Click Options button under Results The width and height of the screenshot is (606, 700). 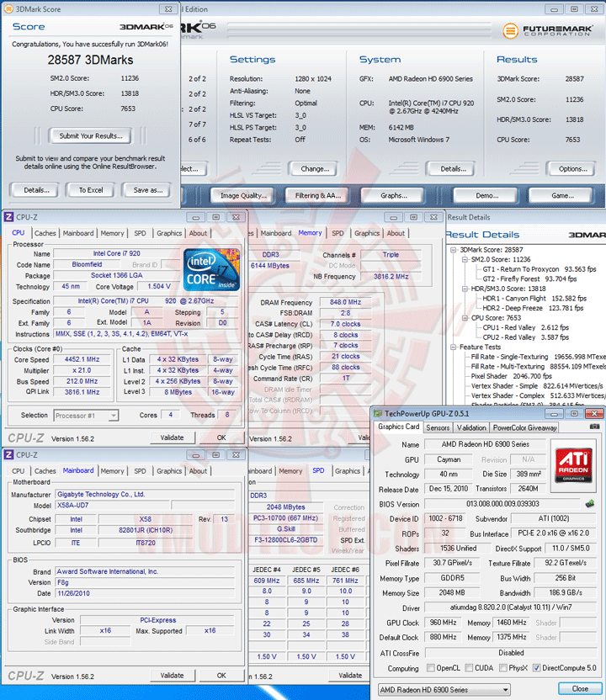click(572, 169)
